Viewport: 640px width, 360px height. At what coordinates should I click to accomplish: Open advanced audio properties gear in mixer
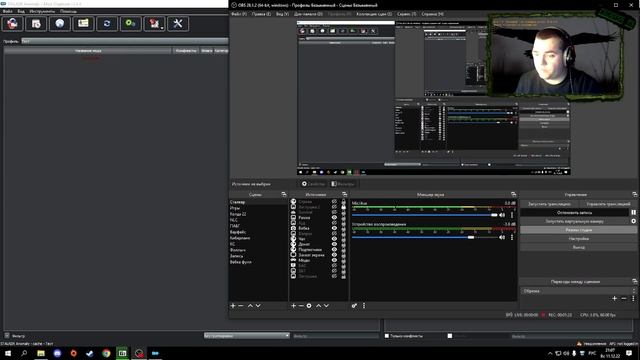(x=354, y=306)
